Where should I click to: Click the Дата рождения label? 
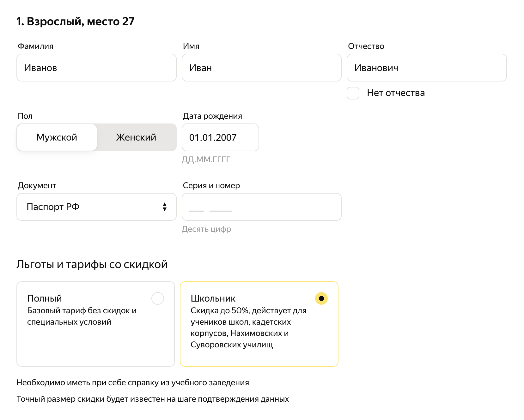[212, 116]
